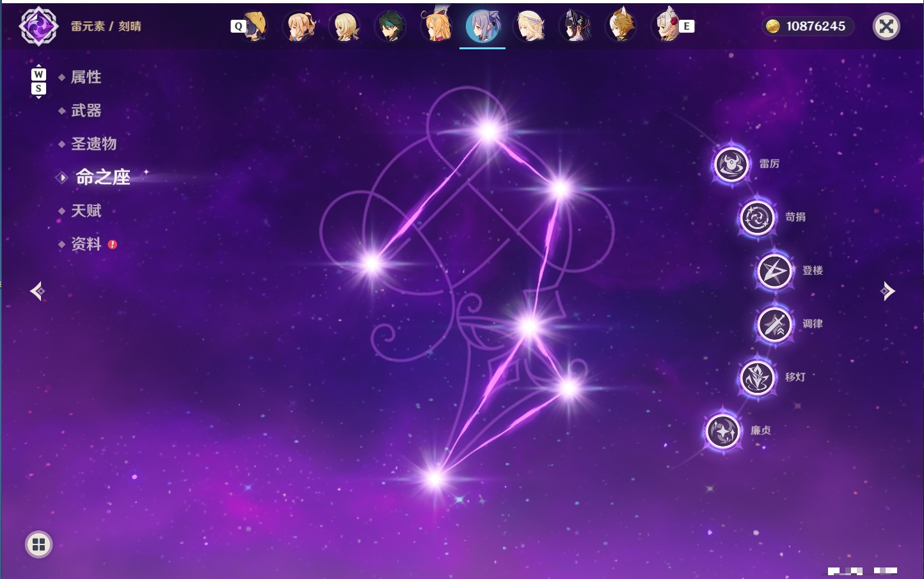The width and height of the screenshot is (924, 579).
Task: Close the character screen with X
Action: 886,26
